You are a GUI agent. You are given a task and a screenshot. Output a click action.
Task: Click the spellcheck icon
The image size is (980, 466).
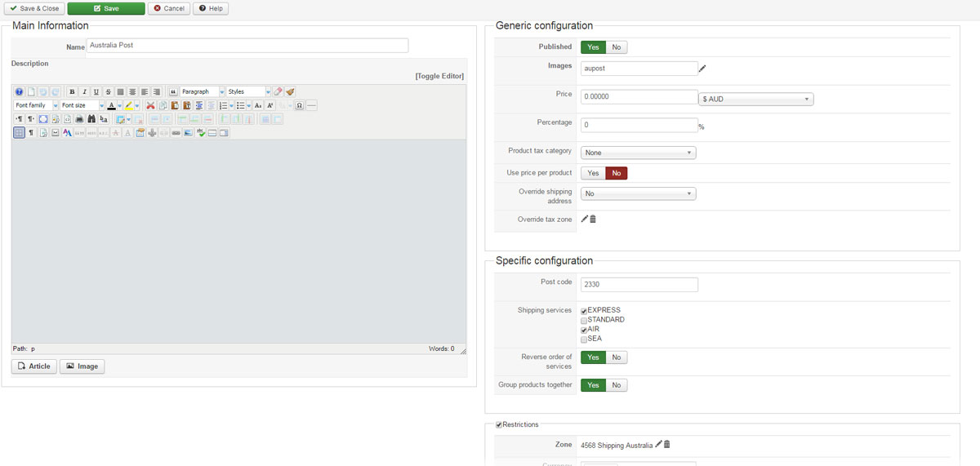(x=202, y=132)
